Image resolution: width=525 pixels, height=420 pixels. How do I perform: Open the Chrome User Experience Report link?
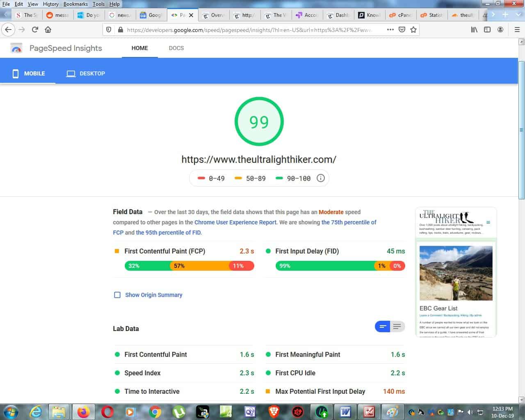(x=235, y=222)
